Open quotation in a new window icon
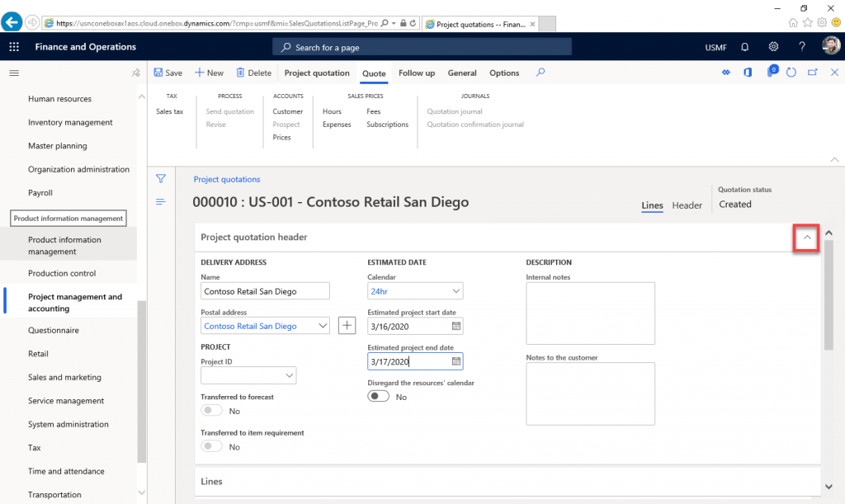Viewport: 845px width, 504px height. [812, 73]
